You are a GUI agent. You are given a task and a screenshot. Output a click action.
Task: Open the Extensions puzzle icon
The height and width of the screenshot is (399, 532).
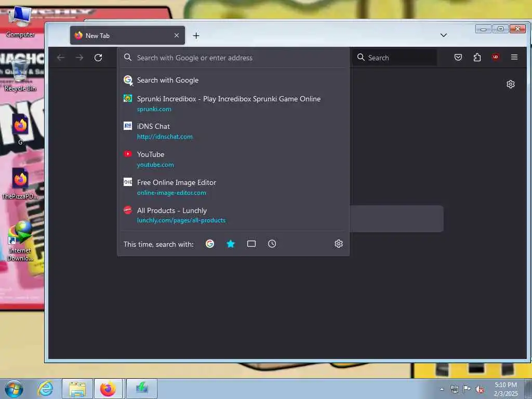coord(477,57)
